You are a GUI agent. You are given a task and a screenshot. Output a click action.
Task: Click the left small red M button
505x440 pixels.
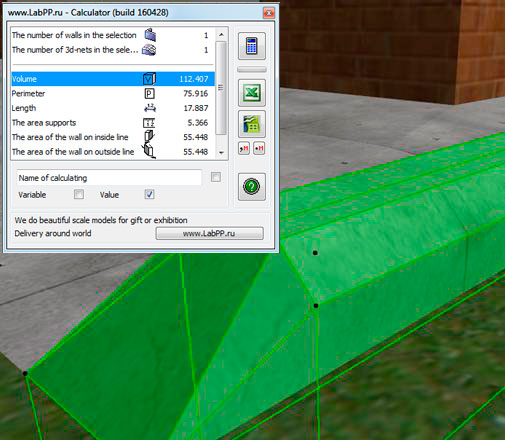pos(244,148)
